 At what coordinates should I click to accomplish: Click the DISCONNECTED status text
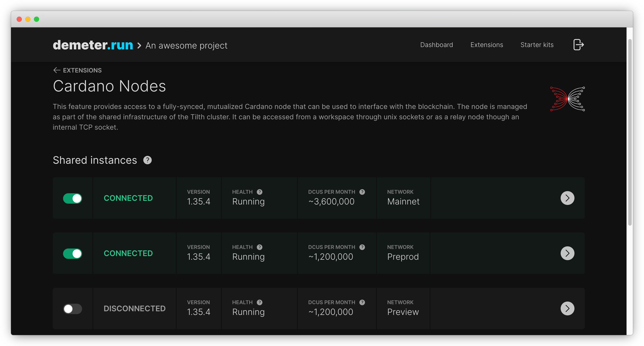click(135, 308)
